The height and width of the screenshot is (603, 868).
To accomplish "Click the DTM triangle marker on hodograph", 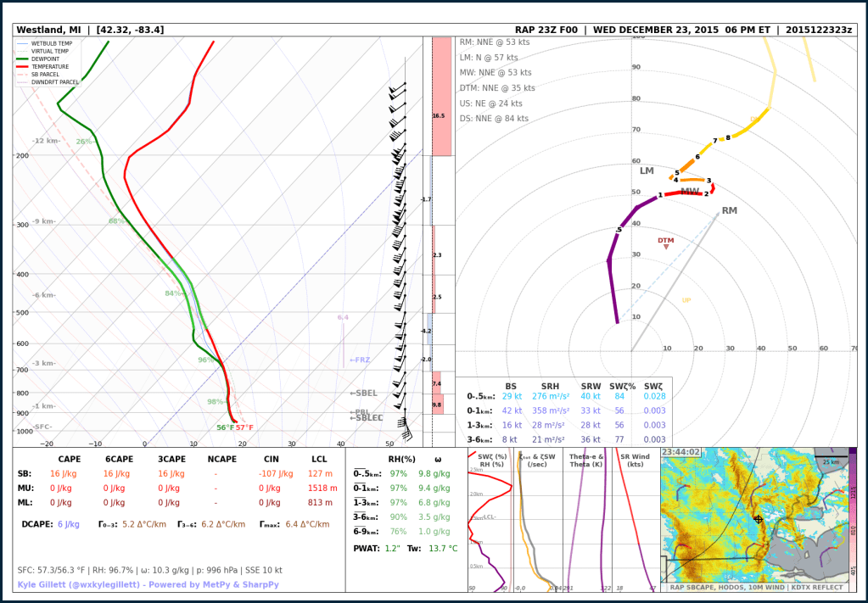I will click(x=666, y=246).
